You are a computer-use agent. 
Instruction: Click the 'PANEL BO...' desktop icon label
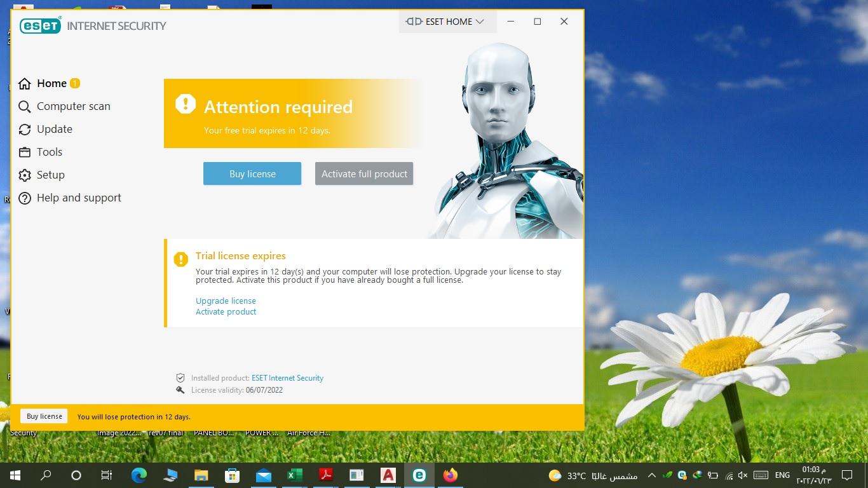(x=214, y=433)
